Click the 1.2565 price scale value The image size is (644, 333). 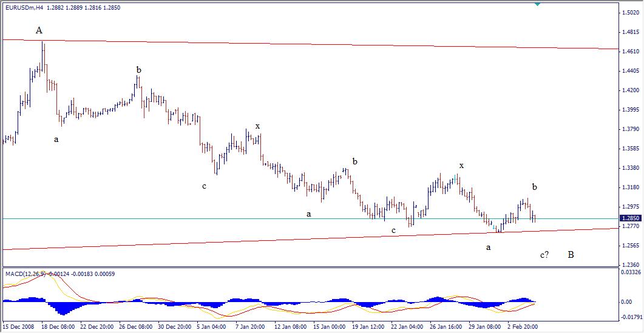click(x=630, y=246)
